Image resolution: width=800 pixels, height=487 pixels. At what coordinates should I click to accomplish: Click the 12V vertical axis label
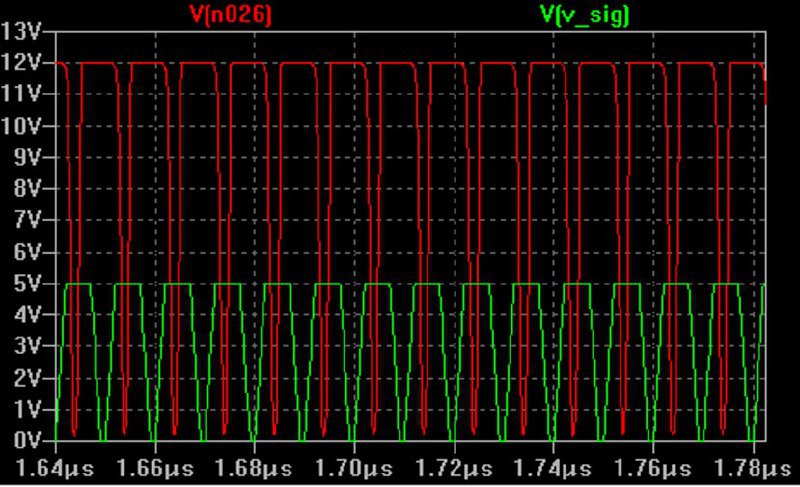coord(20,63)
